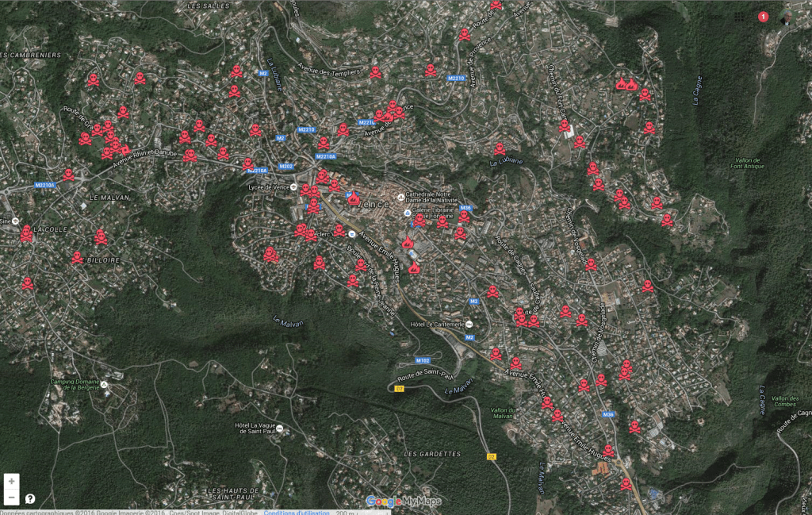
Task: Click the red notification badge showing 1
Action: (x=763, y=16)
